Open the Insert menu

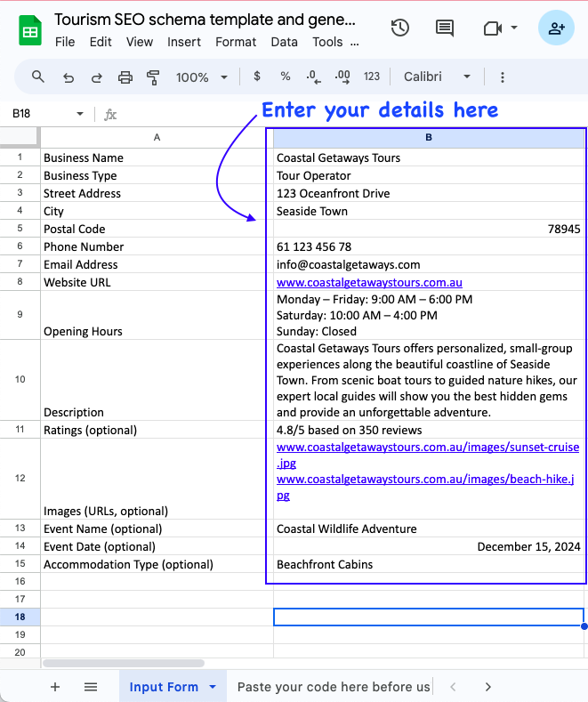tap(184, 42)
